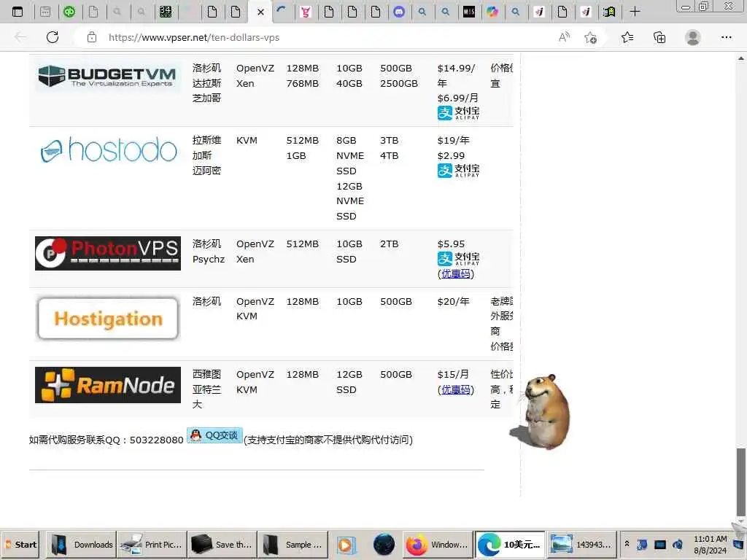
Task: Click the Alipay icon in the Hostodo row
Action: click(x=458, y=171)
